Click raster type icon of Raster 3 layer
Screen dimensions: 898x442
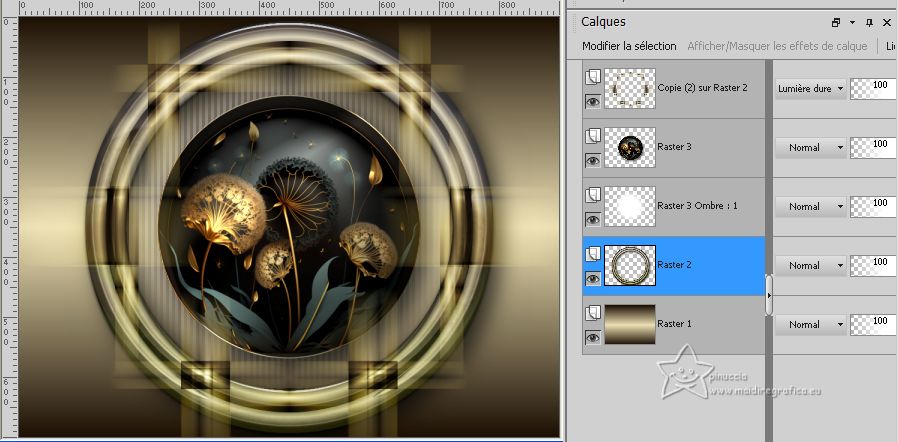click(x=593, y=136)
